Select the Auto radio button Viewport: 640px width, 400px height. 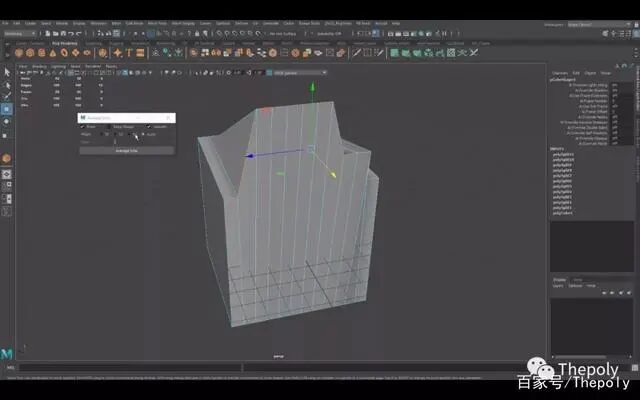[143, 134]
